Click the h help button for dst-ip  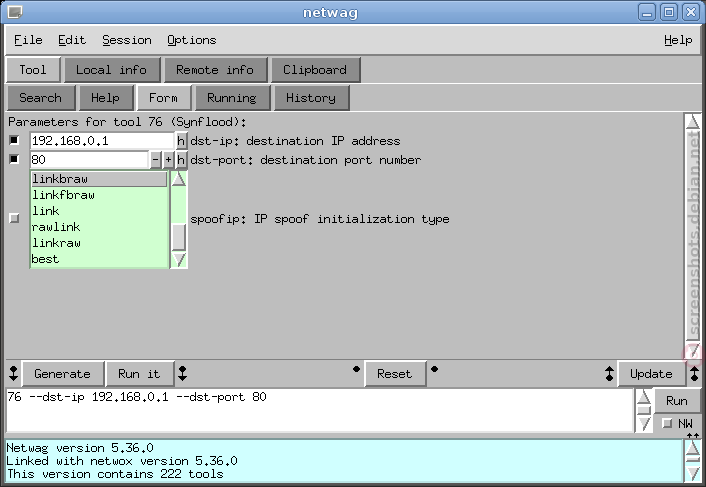click(x=181, y=141)
